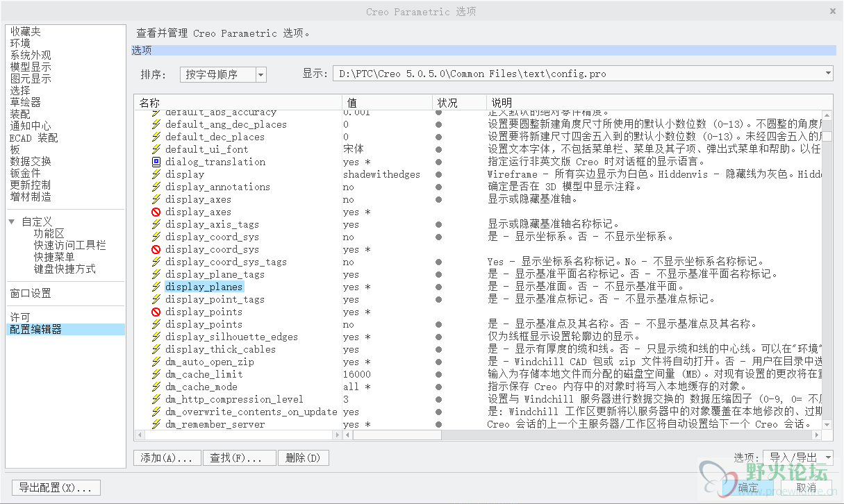
Task: Click the 取消 button
Action: [x=806, y=487]
